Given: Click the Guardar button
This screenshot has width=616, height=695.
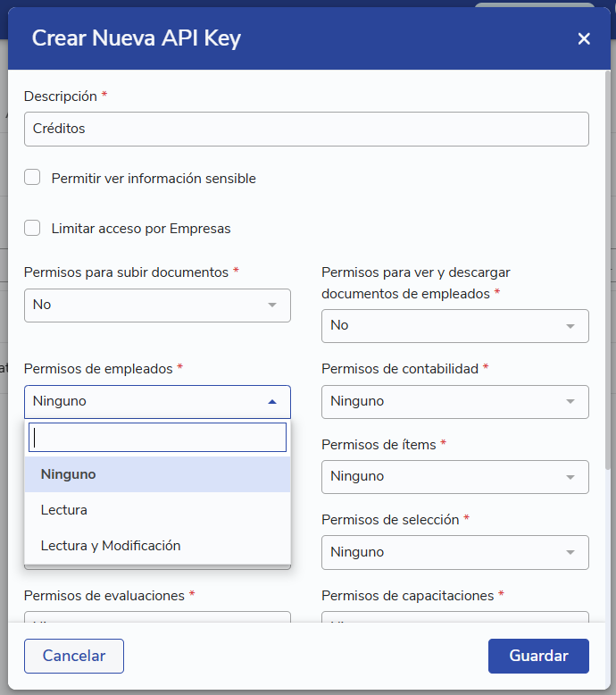Looking at the screenshot, I should (538, 656).
